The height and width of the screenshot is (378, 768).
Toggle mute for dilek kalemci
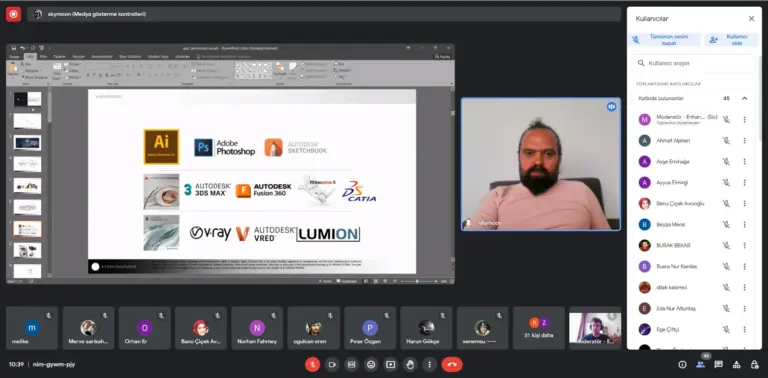[726, 287]
